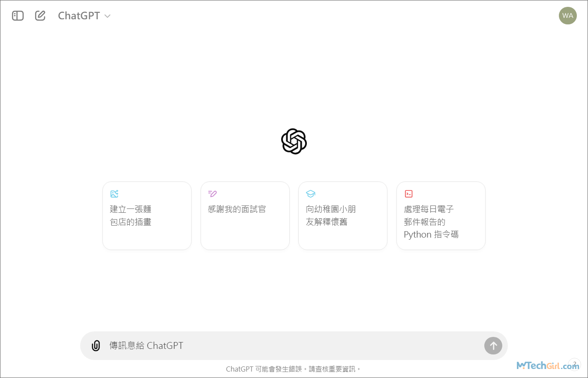Viewport: 588px width, 378px height.
Task: Open the WA profile avatar menu
Action: 567,15
